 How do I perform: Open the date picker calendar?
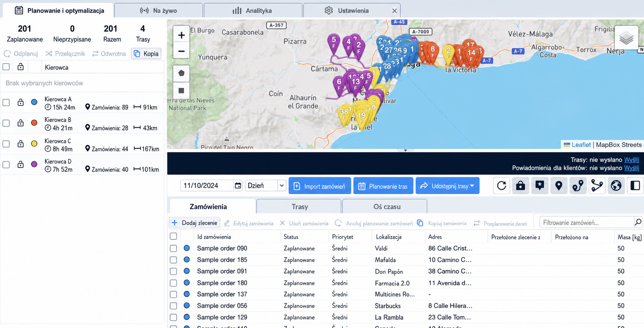coord(238,185)
